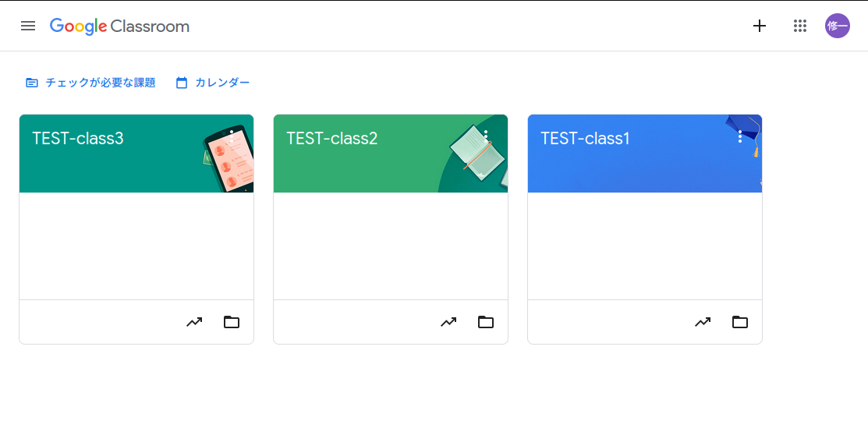Open the Google apps grid
The height and width of the screenshot is (421, 868).
pos(799,26)
